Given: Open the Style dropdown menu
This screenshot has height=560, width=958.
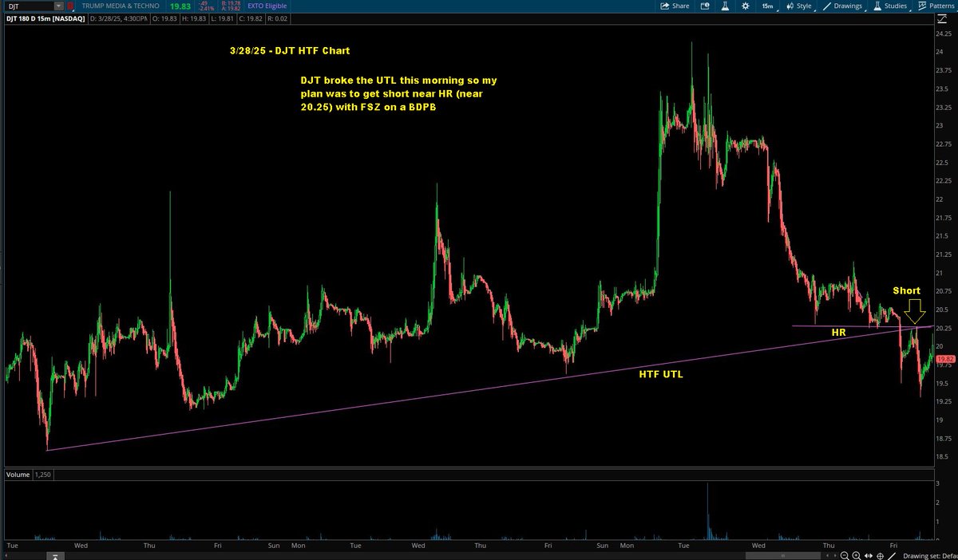Looking at the screenshot, I should point(801,6).
